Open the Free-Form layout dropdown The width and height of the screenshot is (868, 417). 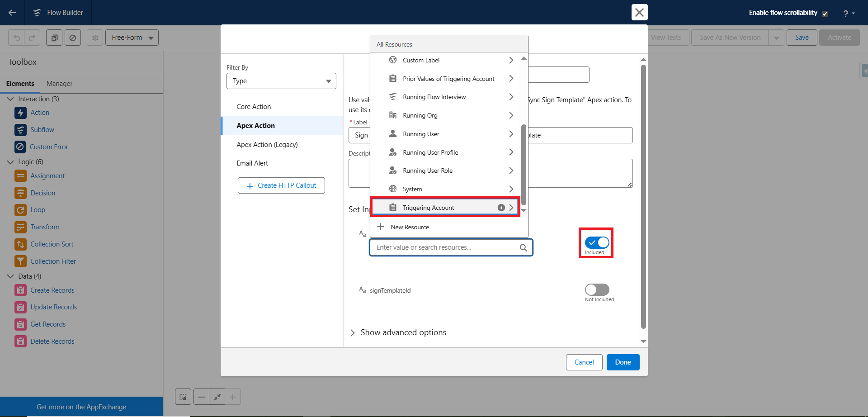132,38
